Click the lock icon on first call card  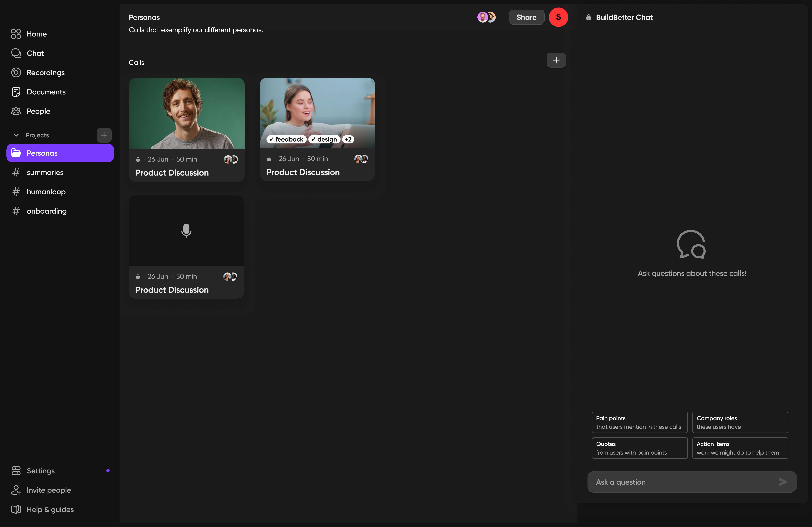point(138,159)
